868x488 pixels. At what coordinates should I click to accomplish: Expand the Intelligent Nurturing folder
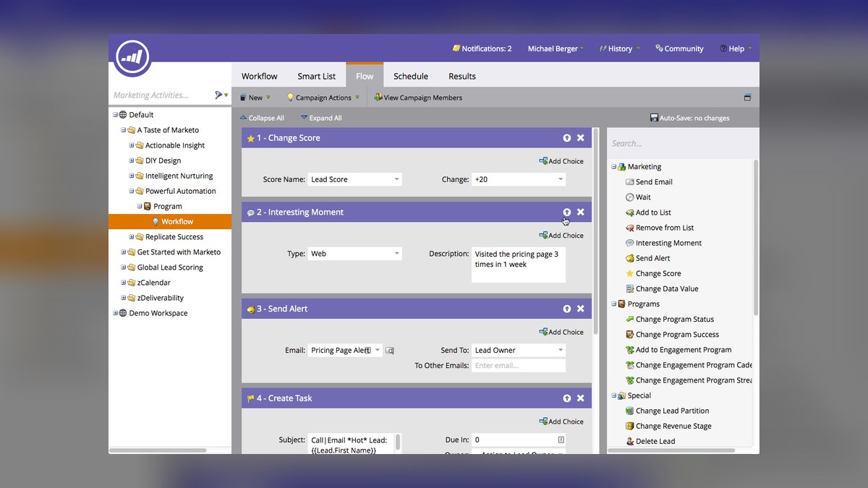132,176
